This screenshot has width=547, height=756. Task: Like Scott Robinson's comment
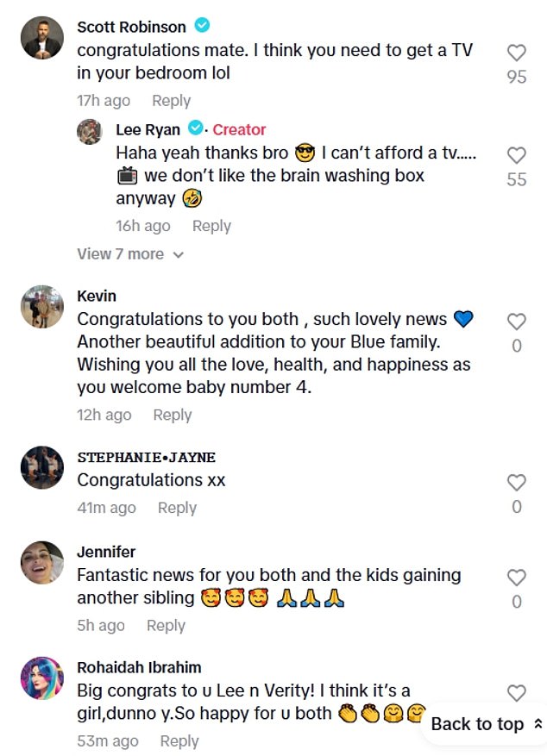coord(516,53)
